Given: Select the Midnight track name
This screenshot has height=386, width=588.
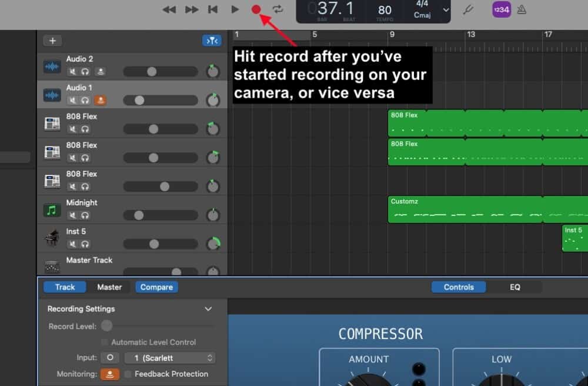Looking at the screenshot, I should coord(82,202).
